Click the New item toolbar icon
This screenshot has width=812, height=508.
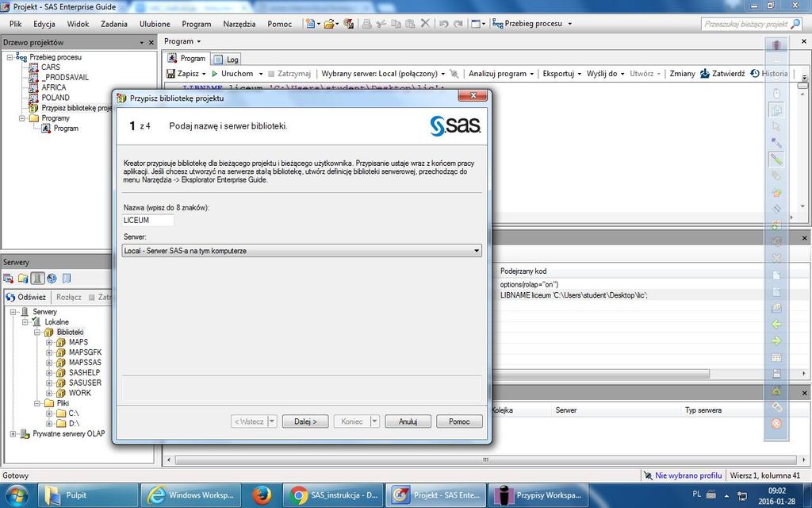coord(310,24)
